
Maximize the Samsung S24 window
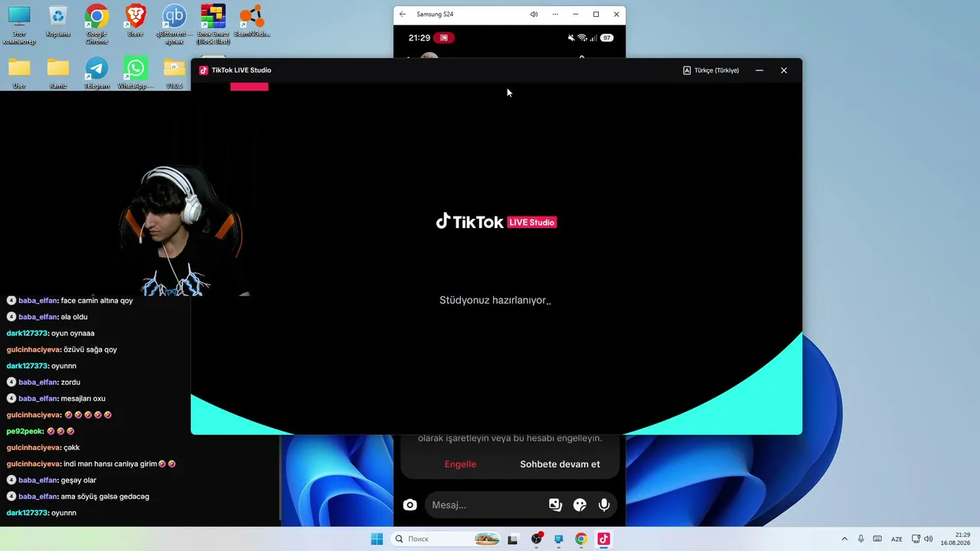[x=596, y=14]
